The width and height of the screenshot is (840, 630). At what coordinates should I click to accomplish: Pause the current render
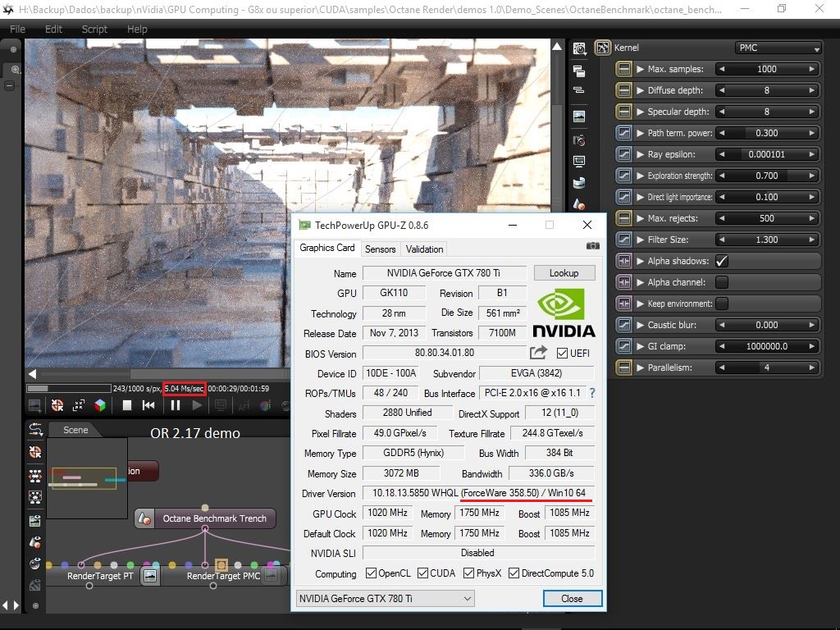[176, 405]
